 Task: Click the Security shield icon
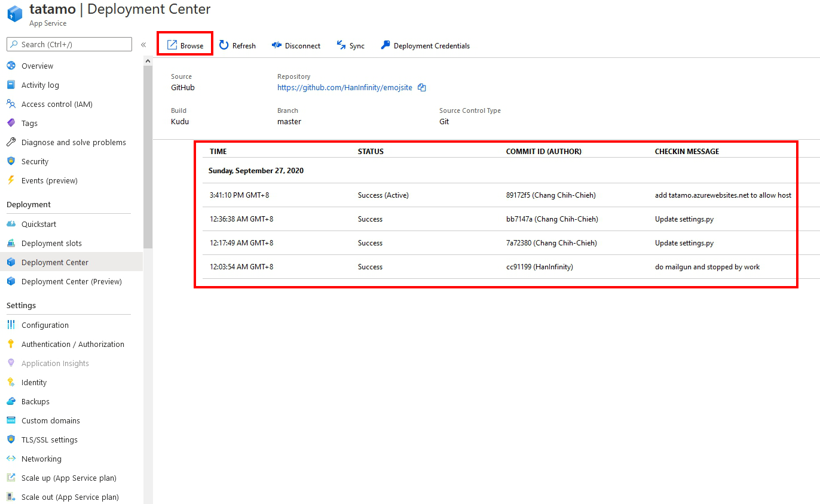(x=11, y=161)
